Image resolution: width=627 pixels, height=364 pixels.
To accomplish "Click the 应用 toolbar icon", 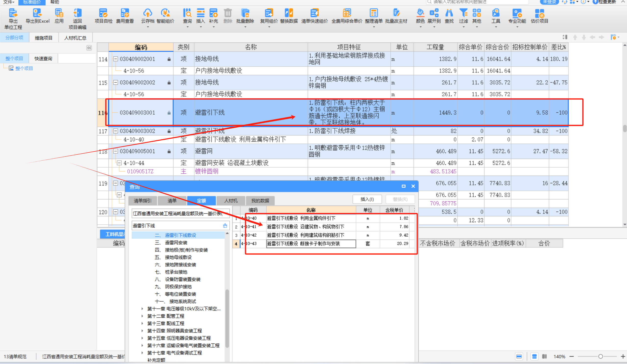I will click(59, 12).
